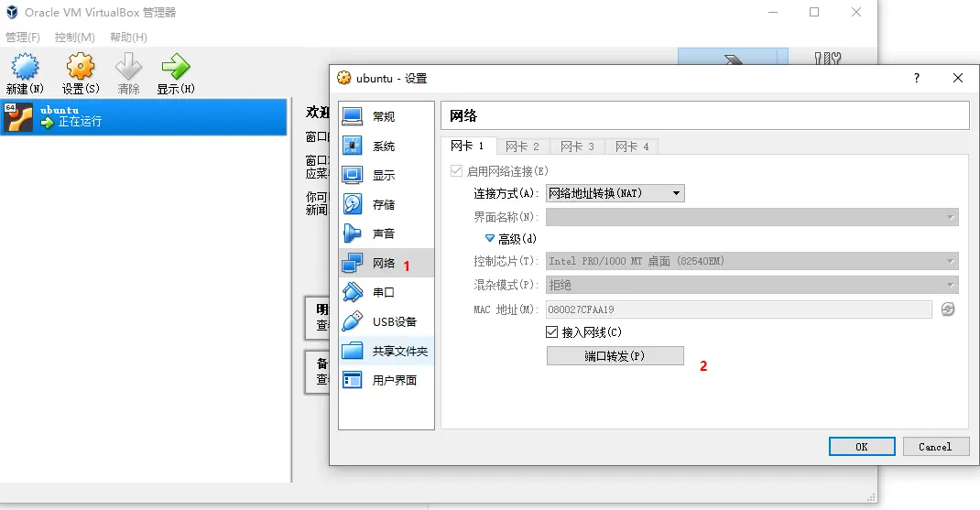Image resolution: width=980 pixels, height=510 pixels.
Task: Switch to 网卡 4 tab
Action: 633,146
